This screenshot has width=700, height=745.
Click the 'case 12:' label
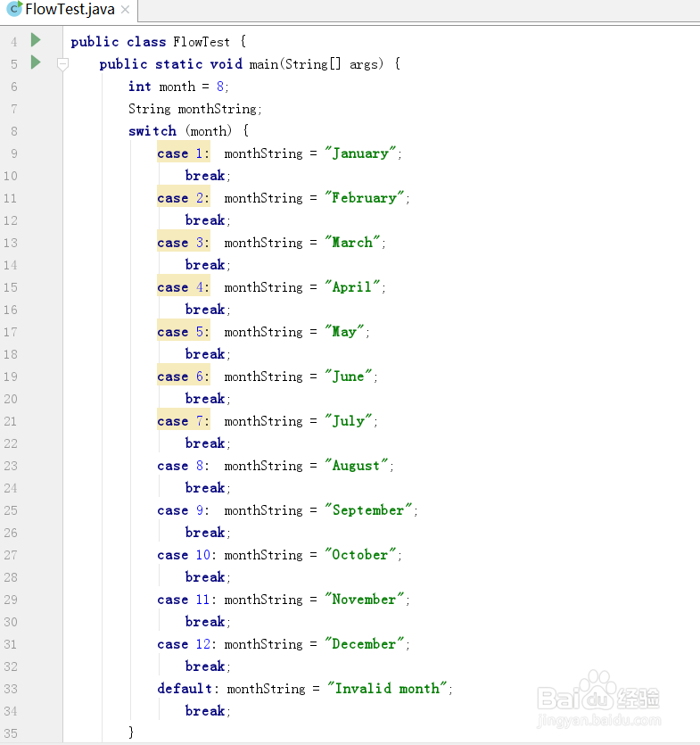click(x=187, y=644)
